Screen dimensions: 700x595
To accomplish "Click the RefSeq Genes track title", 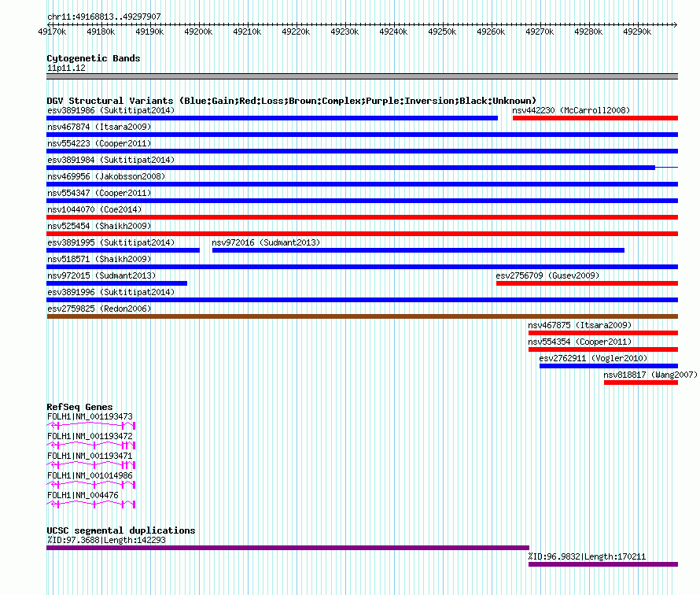I will pos(79,407).
